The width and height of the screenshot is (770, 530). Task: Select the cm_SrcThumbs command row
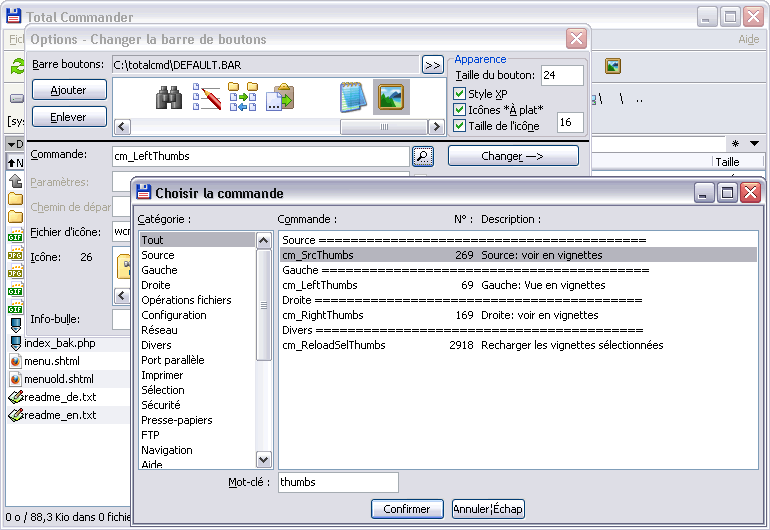click(x=518, y=255)
